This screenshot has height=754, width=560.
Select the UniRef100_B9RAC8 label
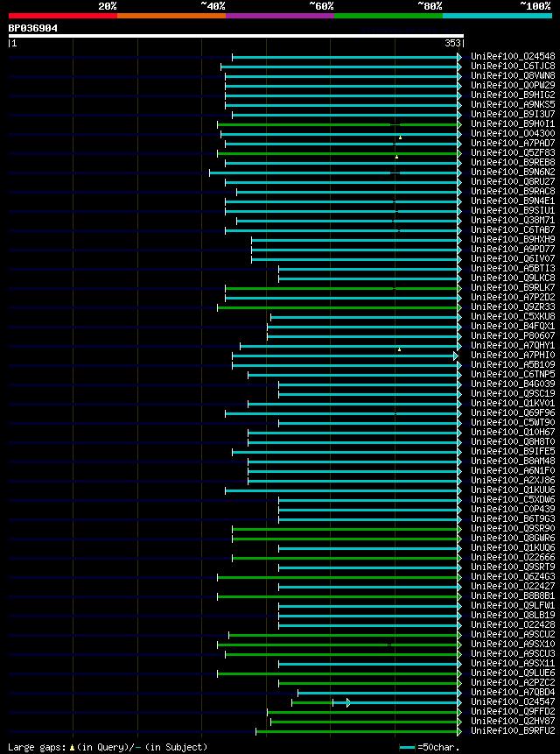pyautogui.click(x=513, y=191)
